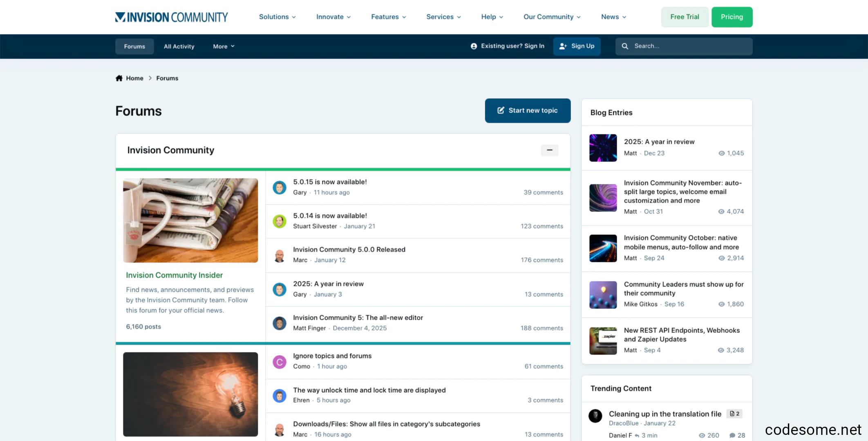868x441 pixels.
Task: Click Gary's avatar beside 2025 review topic
Action: click(x=280, y=290)
